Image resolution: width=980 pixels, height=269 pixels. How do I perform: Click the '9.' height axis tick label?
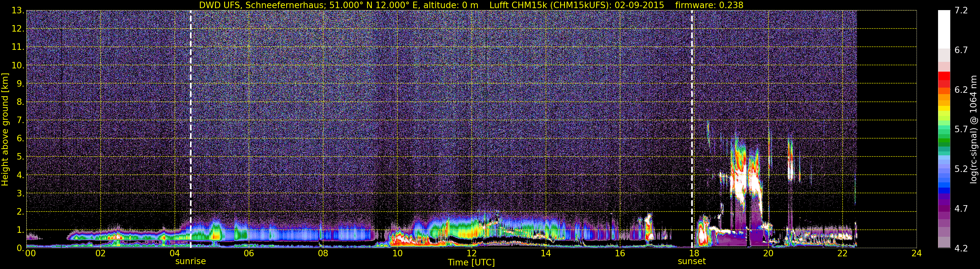point(20,83)
